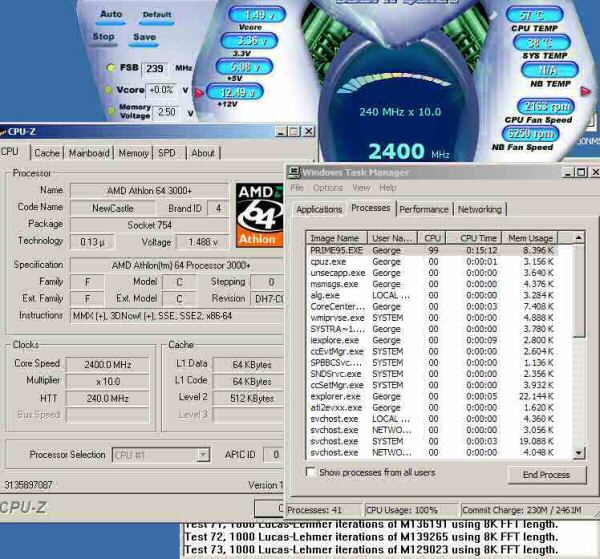The width and height of the screenshot is (600, 559).
Task: Click the End Process button
Action: click(x=547, y=475)
